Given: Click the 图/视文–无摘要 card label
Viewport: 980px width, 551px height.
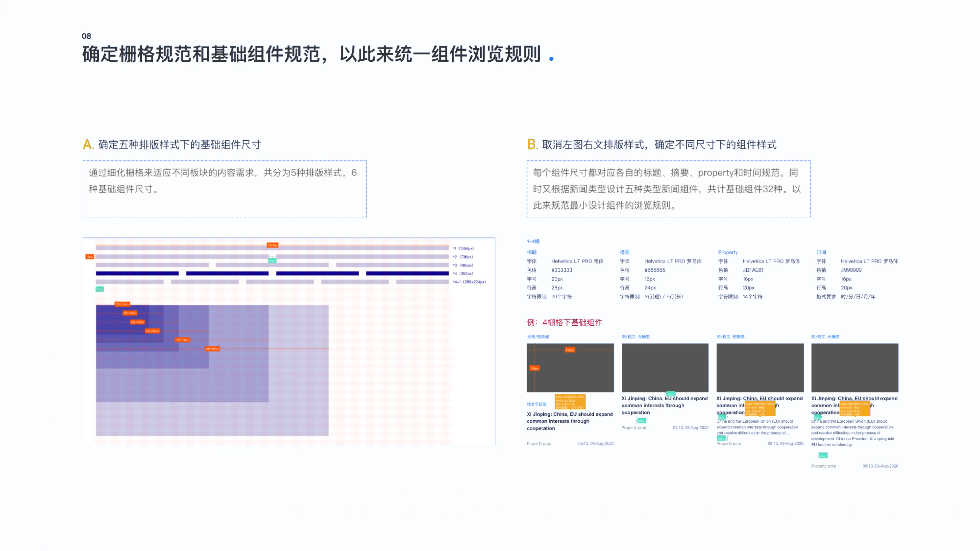Looking at the screenshot, I should pos(635,337).
